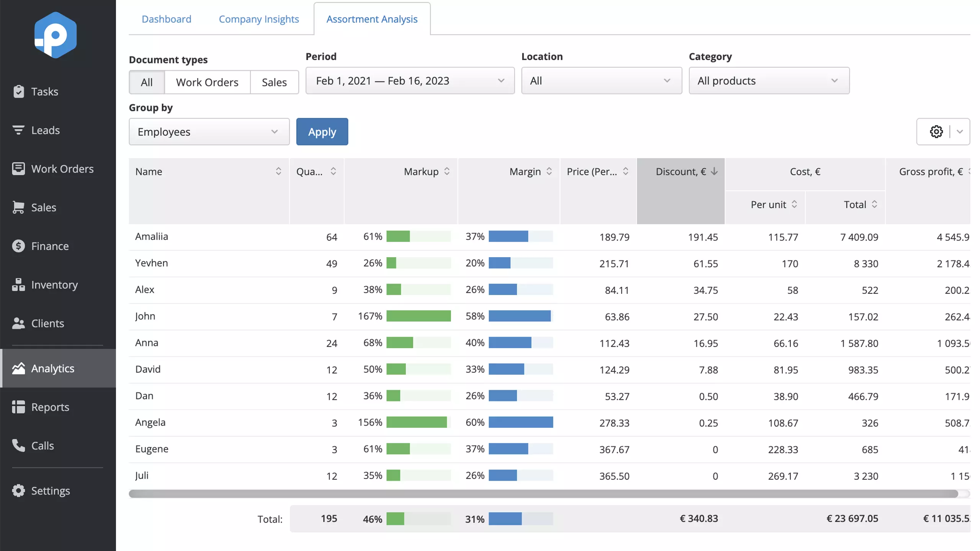Expand arrow next to table settings gear

pos(960,132)
